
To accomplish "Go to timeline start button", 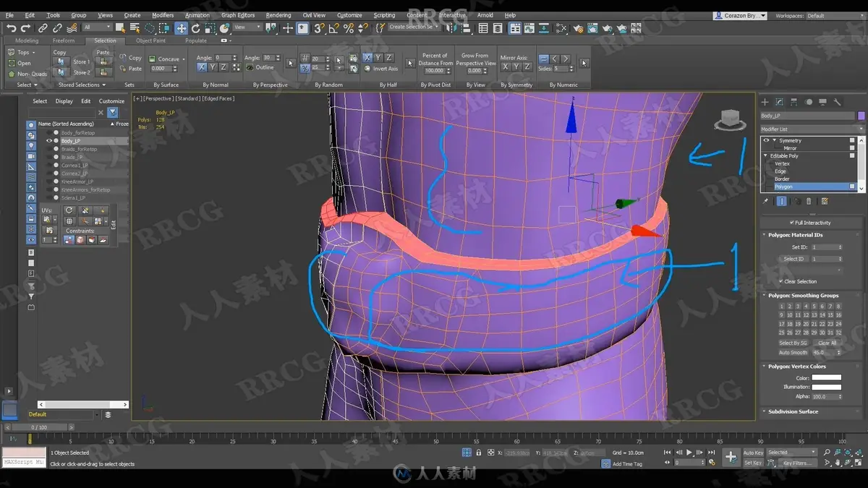I will click(x=667, y=453).
